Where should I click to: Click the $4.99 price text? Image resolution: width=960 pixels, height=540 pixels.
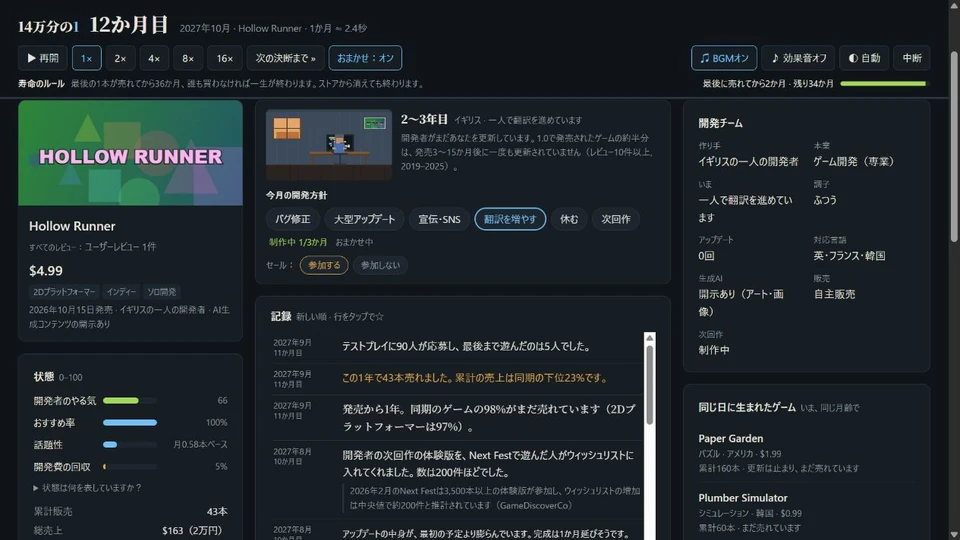[x=46, y=270]
